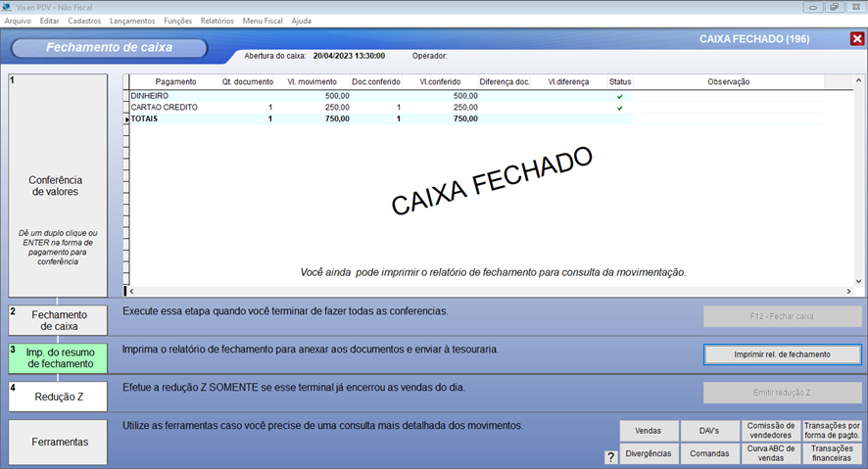Close the Fechamento de caixa panel with red X
Image resolution: width=868 pixels, height=469 pixels.
[857, 39]
